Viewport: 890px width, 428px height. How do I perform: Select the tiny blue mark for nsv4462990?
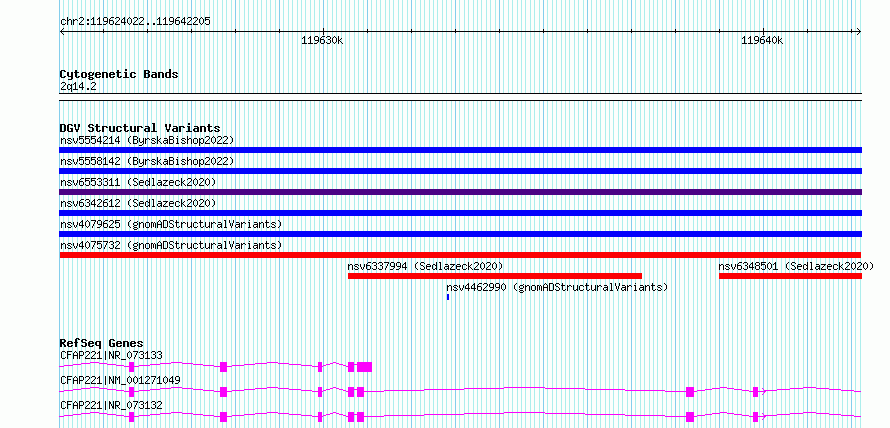point(448,297)
